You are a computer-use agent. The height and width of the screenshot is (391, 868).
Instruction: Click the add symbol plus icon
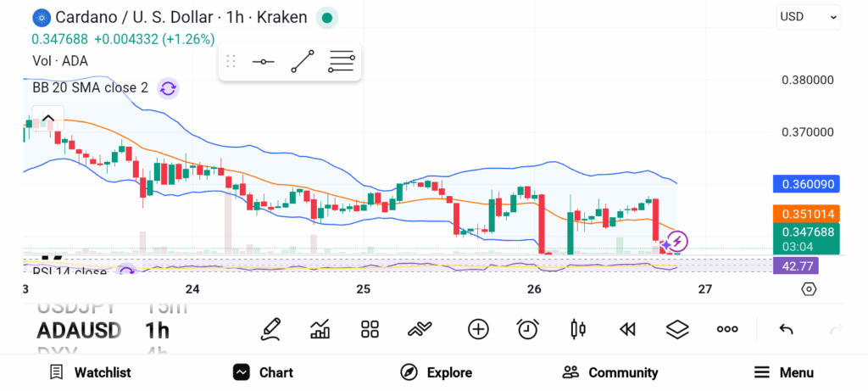[x=478, y=329]
